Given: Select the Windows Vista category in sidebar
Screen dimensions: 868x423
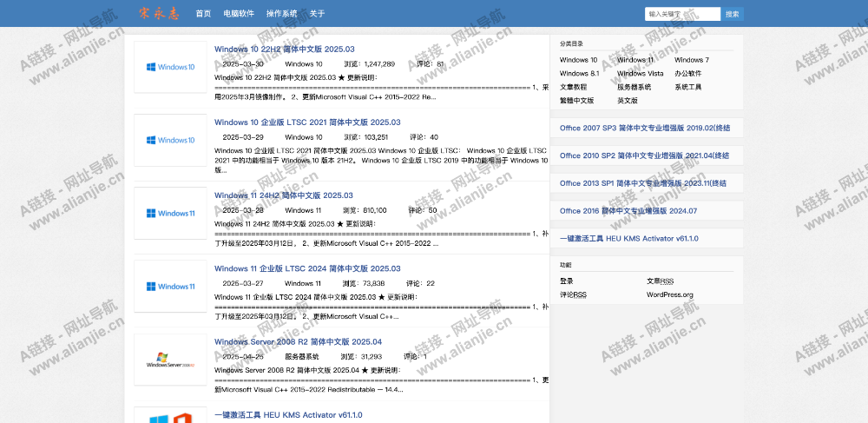Looking at the screenshot, I should (x=641, y=73).
